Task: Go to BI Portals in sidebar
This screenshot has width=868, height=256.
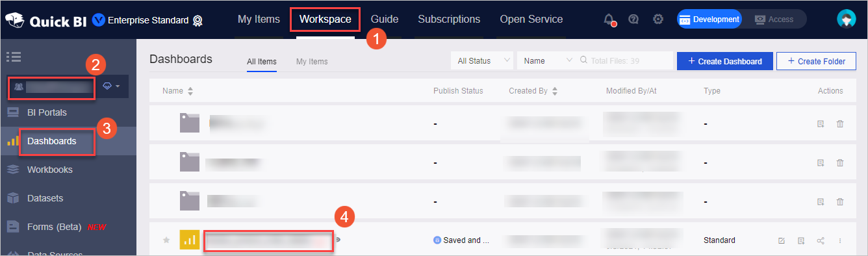Action: coord(47,112)
